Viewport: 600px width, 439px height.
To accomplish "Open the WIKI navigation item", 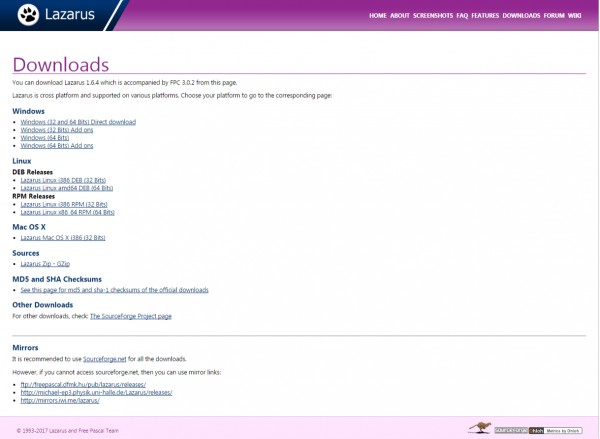I will point(574,16).
